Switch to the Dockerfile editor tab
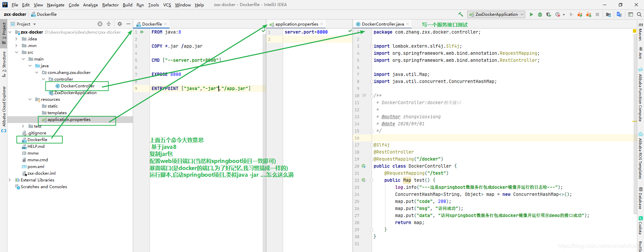Viewport: 644px width, 252px height. click(x=152, y=24)
